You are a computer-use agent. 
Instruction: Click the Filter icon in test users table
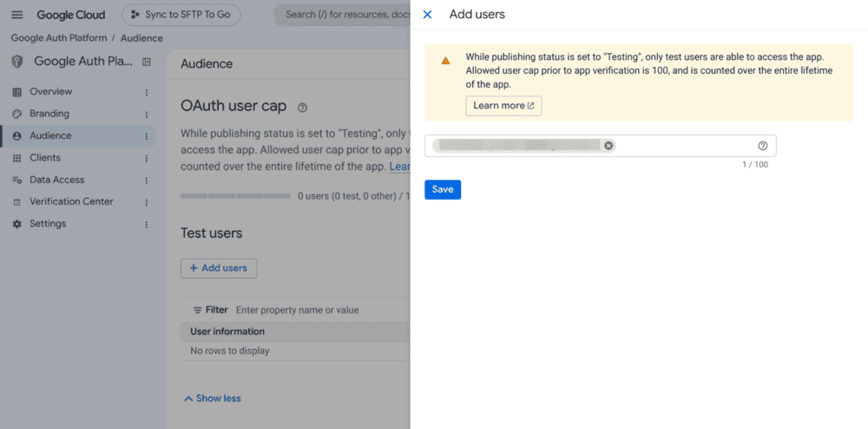pos(197,310)
